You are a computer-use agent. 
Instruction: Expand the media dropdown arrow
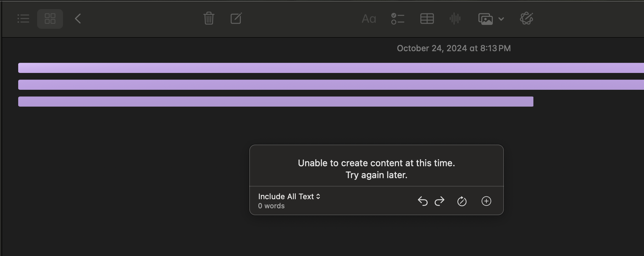[x=501, y=19]
